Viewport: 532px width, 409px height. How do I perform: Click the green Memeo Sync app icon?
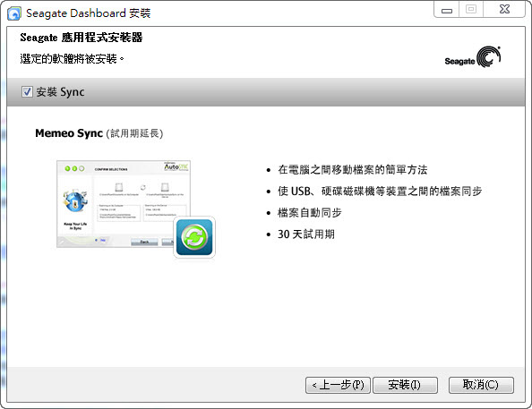(x=194, y=237)
